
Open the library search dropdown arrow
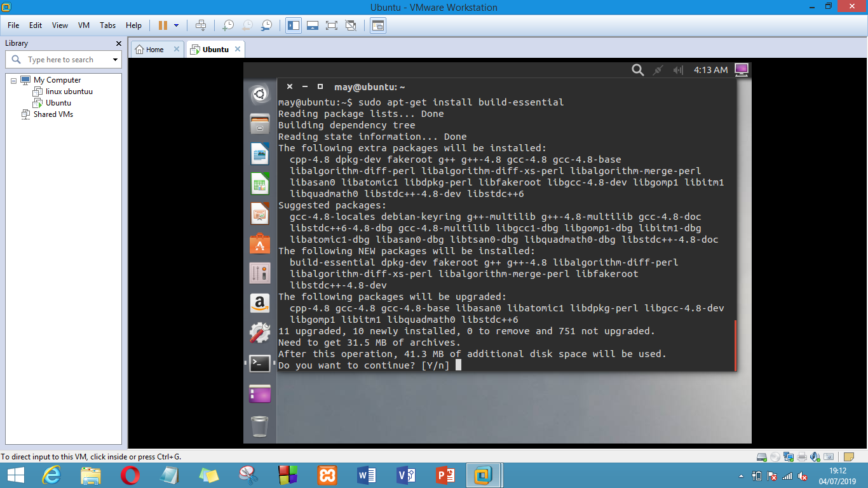(115, 60)
